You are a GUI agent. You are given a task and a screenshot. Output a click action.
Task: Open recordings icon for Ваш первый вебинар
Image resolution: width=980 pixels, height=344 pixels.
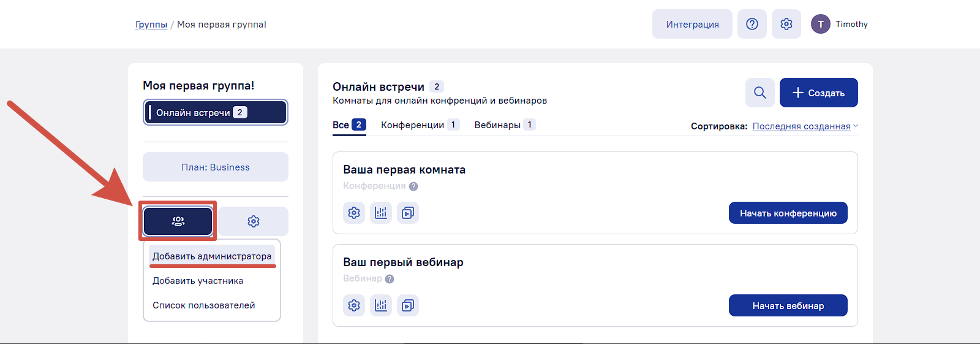[x=408, y=305]
